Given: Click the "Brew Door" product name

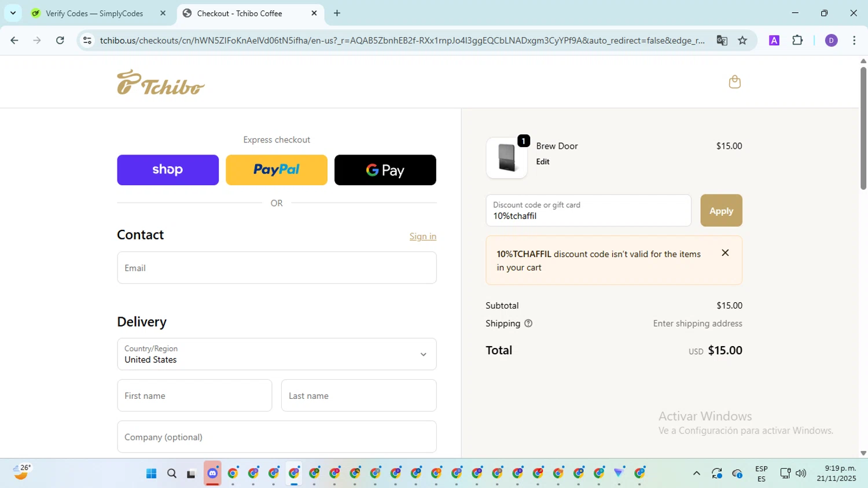Looking at the screenshot, I should [557, 146].
